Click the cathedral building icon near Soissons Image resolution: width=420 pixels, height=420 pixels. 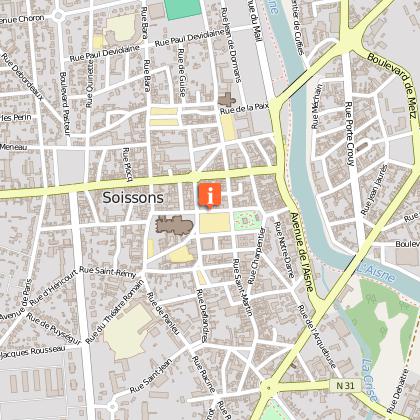(174, 226)
